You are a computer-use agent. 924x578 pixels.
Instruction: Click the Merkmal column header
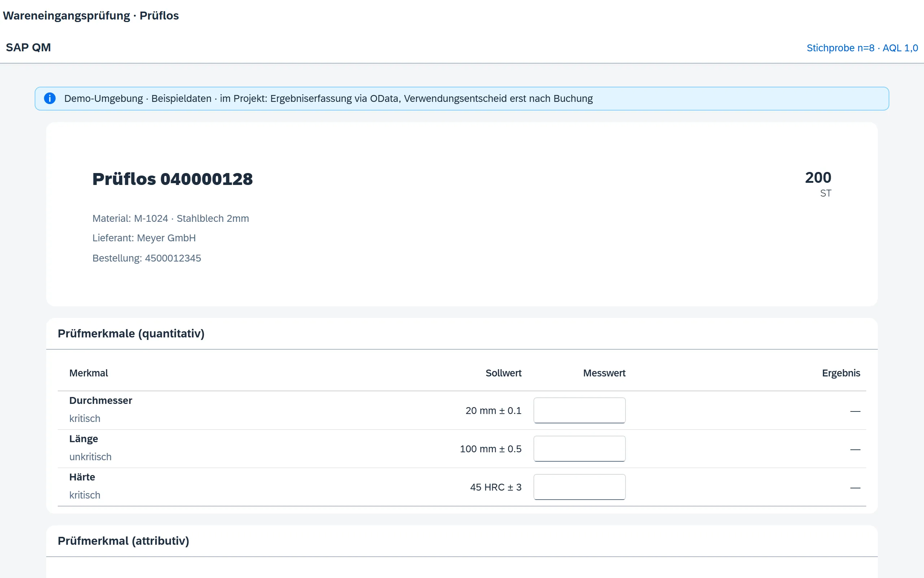tap(88, 373)
